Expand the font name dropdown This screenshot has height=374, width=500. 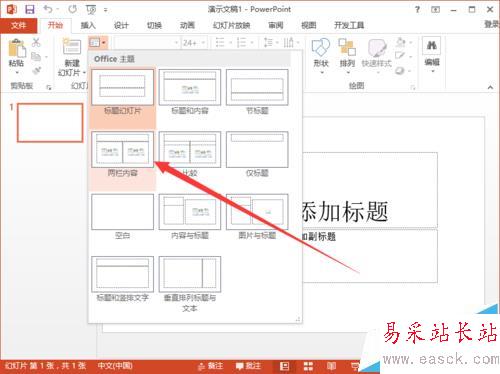176,43
